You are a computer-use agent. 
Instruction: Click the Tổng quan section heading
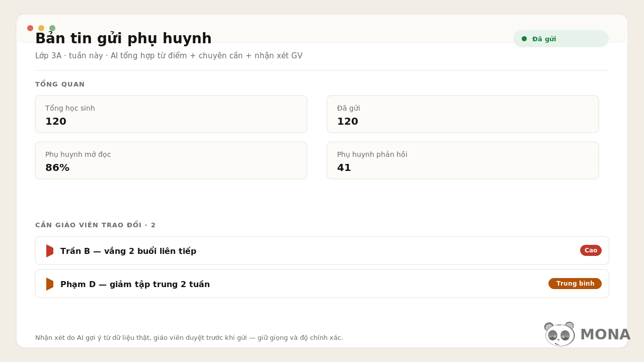coord(60,84)
